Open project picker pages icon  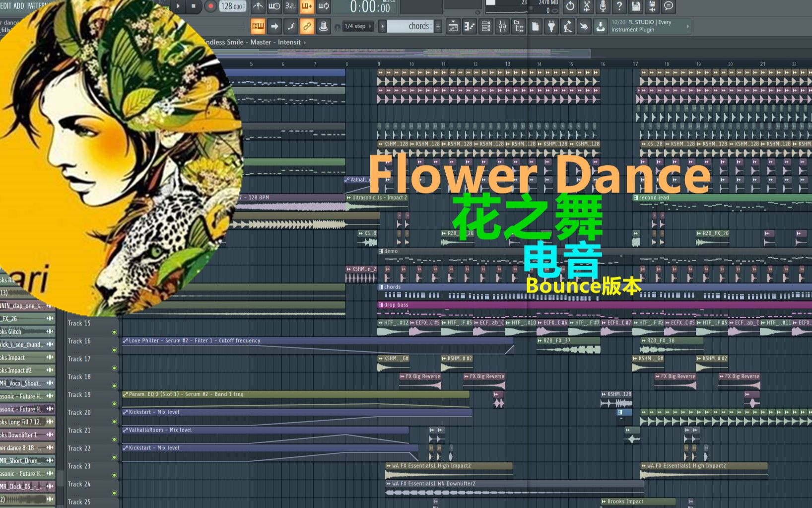[535, 26]
